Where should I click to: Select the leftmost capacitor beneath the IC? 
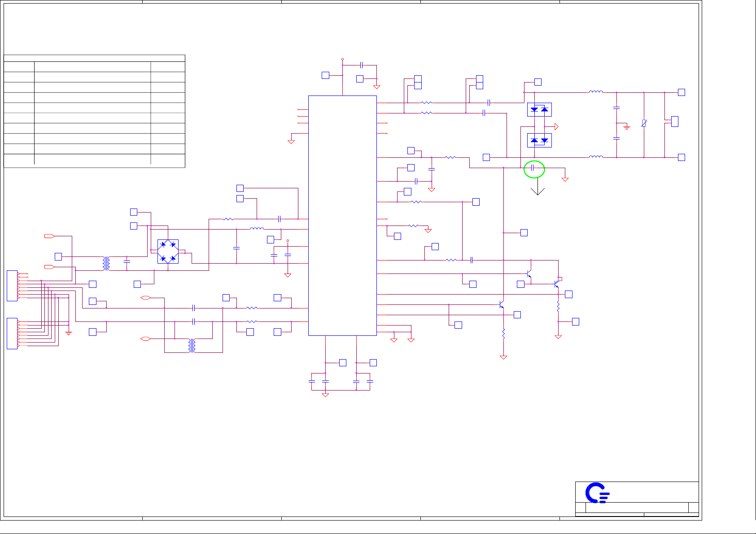(x=312, y=381)
